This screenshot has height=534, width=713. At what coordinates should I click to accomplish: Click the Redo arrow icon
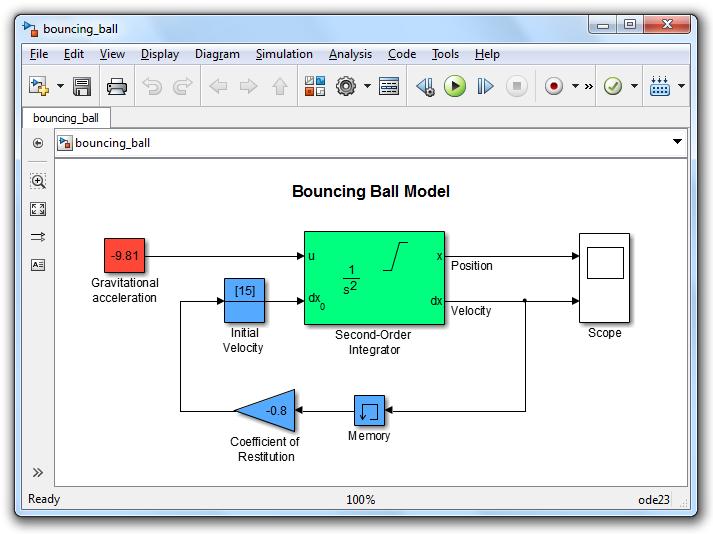[183, 86]
